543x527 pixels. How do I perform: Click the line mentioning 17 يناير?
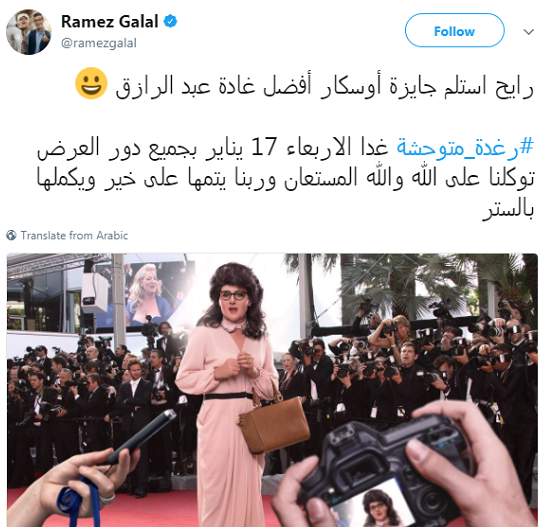click(x=285, y=148)
